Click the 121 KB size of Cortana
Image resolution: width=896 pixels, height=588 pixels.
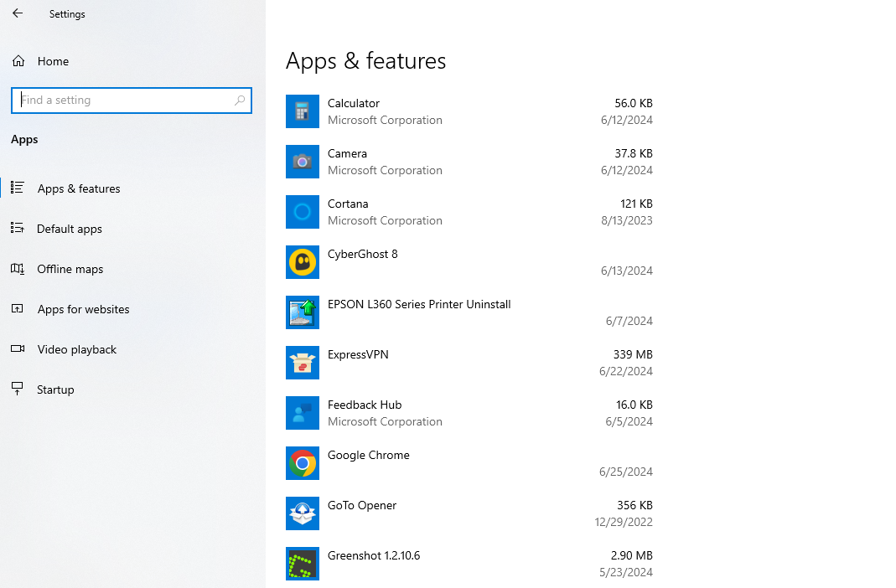[x=636, y=204]
